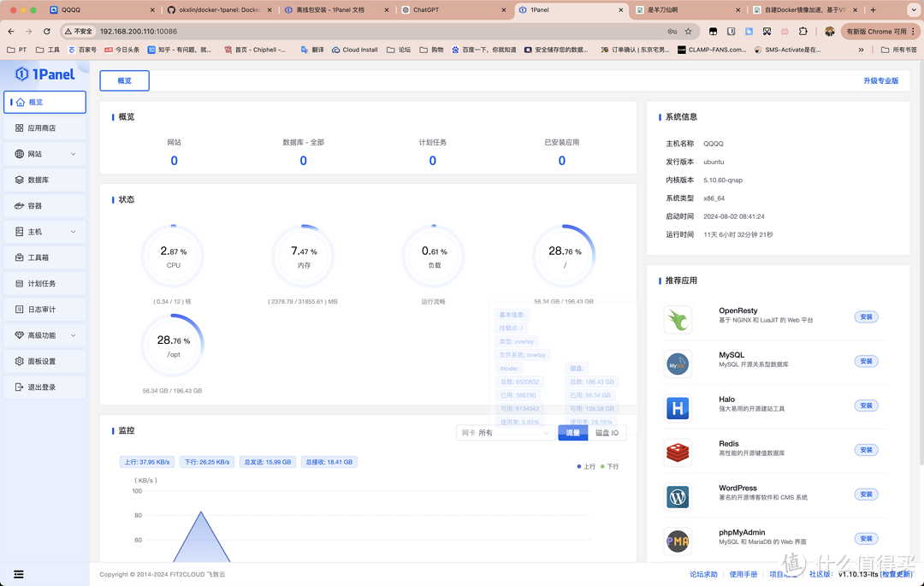The height and width of the screenshot is (586, 924).
Task: Expand the Host (主机) sidebar submenu
Action: 44,232
